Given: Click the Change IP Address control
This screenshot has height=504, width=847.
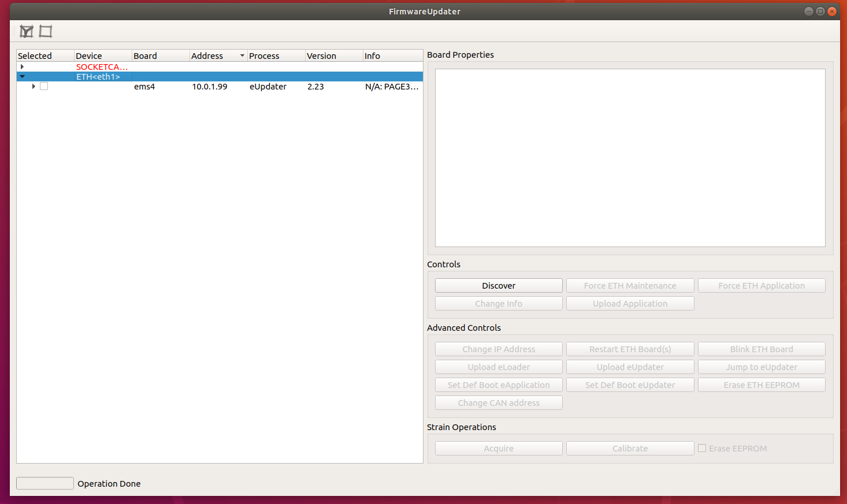Looking at the screenshot, I should (498, 349).
